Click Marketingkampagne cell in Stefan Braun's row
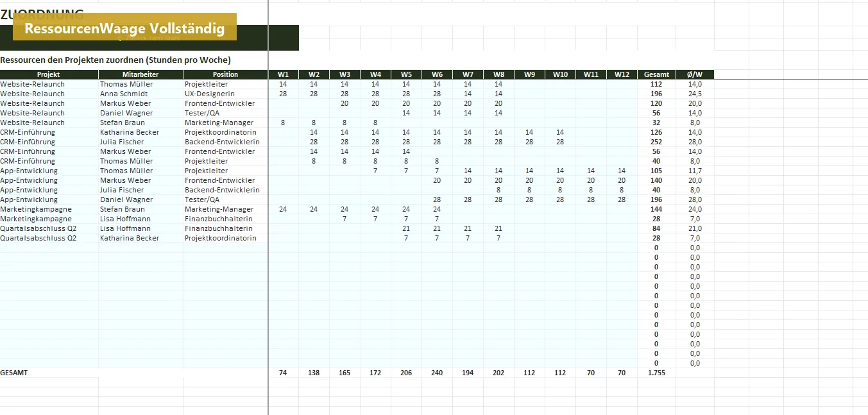This screenshot has height=415, width=868. pos(49,209)
